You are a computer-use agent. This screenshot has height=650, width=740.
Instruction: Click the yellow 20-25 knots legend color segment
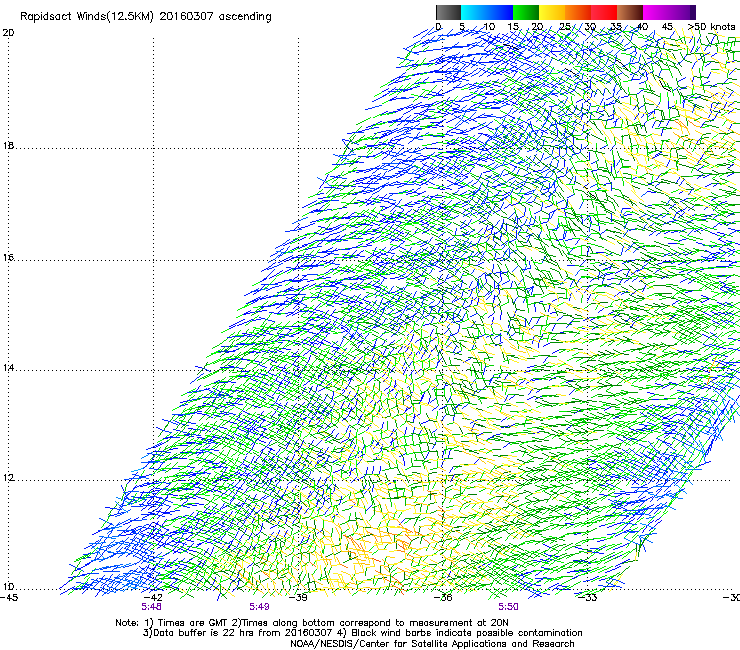click(552, 12)
